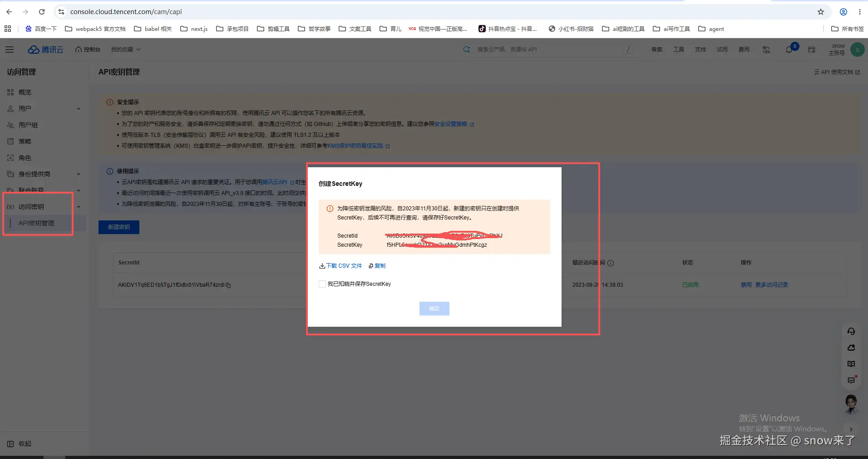
Task: Open API密钥管理 in the sidebar
Action: 36,223
